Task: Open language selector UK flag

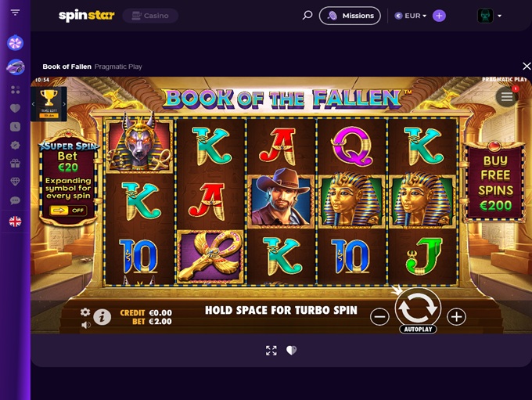Action: [15, 222]
